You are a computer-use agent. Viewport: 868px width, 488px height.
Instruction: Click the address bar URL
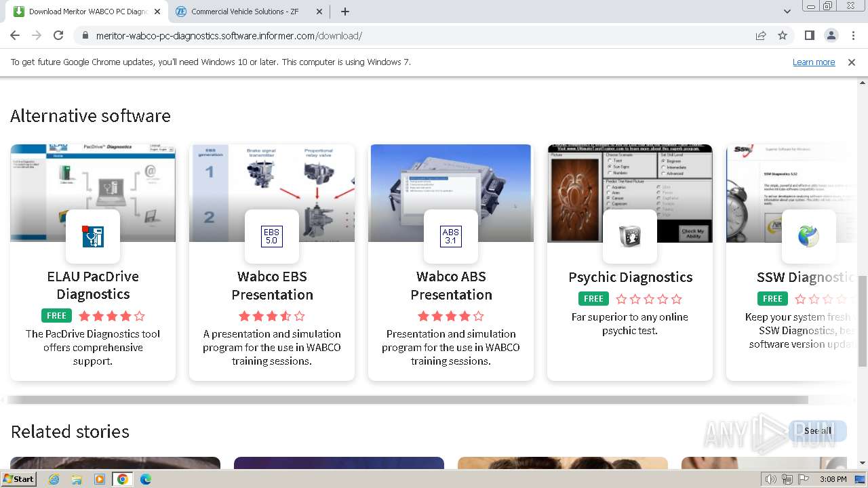click(229, 36)
